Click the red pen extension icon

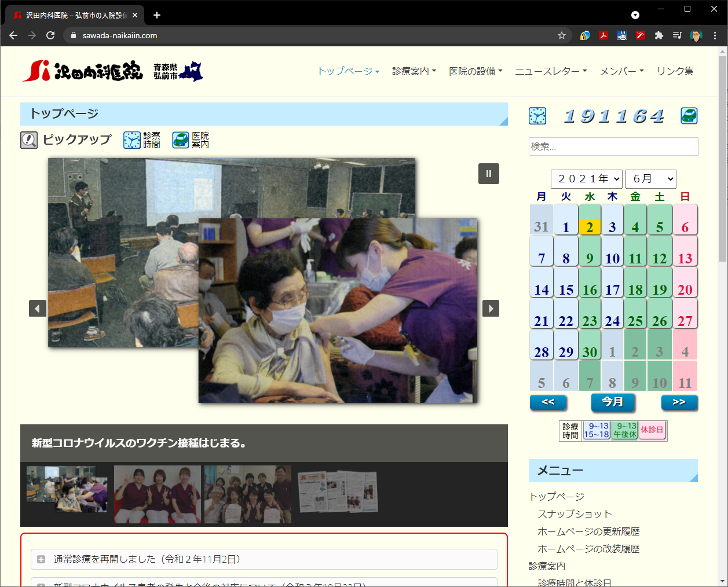click(640, 35)
